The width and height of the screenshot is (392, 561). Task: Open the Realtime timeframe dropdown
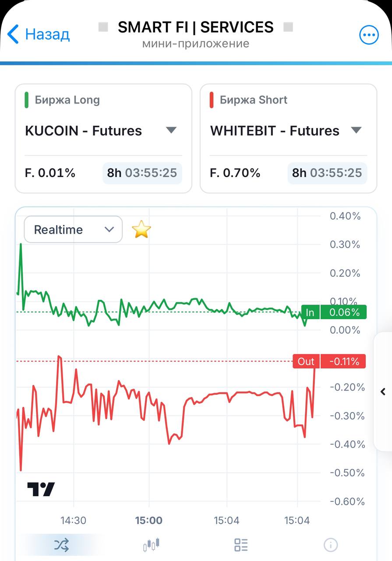click(x=73, y=229)
